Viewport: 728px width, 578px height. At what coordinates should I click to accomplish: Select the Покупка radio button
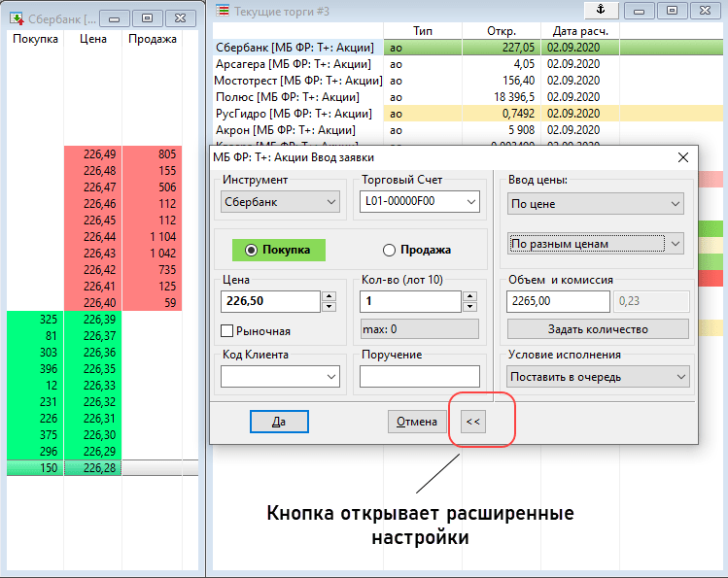click(x=252, y=250)
